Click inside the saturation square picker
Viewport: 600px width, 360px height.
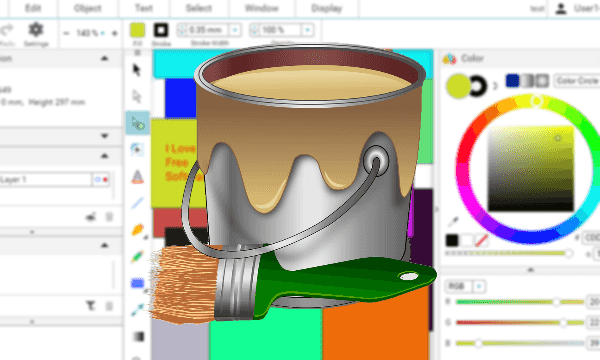coord(531,168)
